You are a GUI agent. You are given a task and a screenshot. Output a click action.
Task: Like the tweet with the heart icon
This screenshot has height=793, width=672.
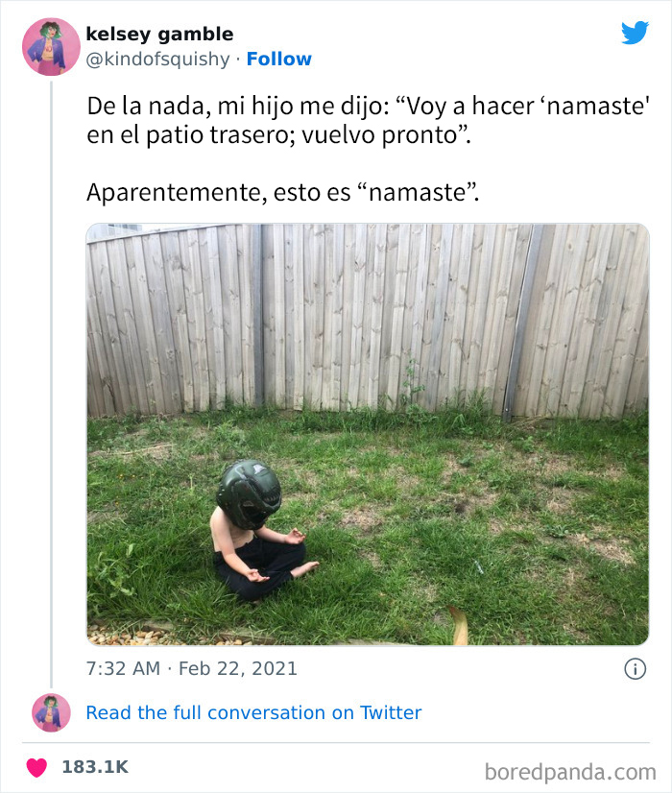point(36,768)
